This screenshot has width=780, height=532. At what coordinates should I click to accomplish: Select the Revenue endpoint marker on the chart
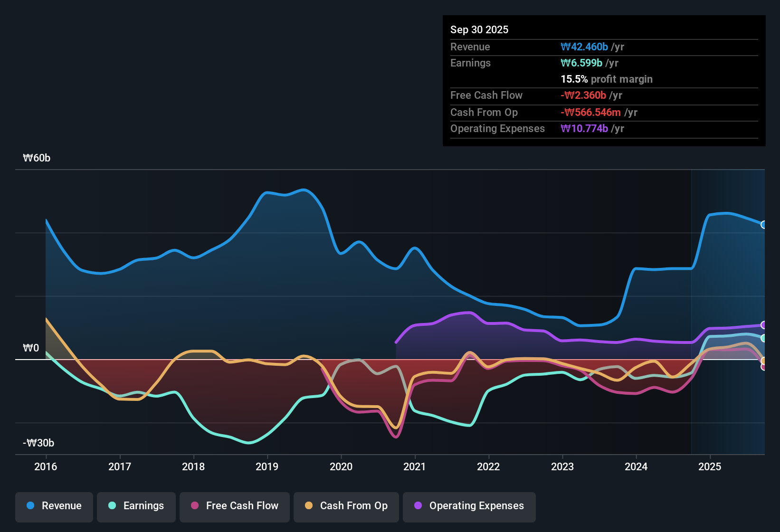(763, 224)
